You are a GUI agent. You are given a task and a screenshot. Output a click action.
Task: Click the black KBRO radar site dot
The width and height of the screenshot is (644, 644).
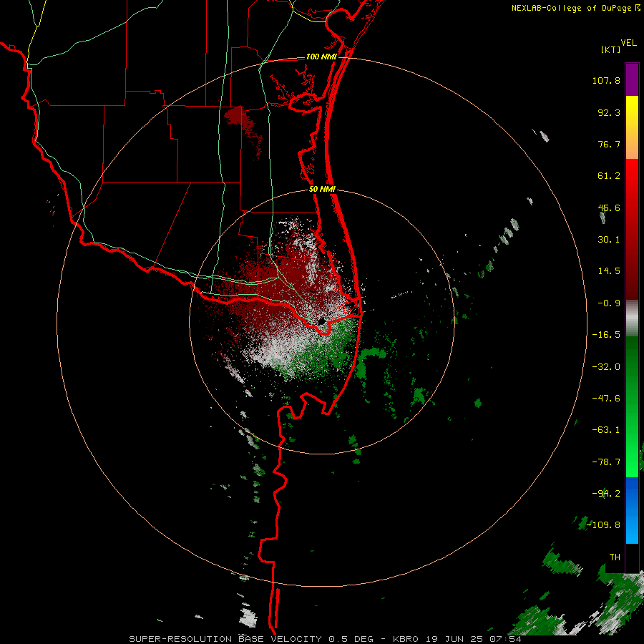(x=321, y=321)
